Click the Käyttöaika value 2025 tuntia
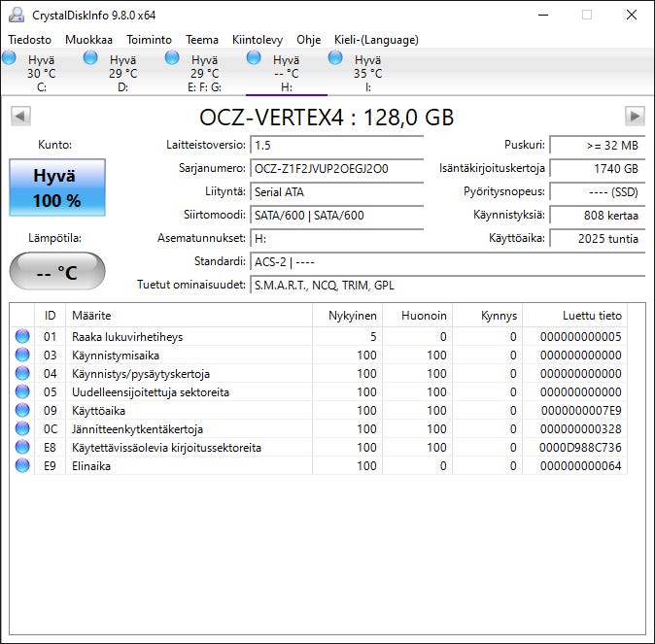This screenshot has height=644, width=655. [x=598, y=239]
